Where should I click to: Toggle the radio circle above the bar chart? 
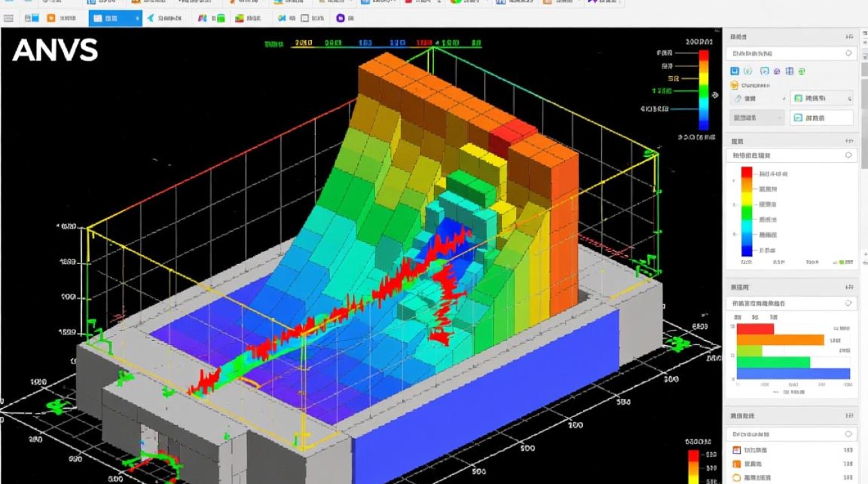click(x=849, y=303)
